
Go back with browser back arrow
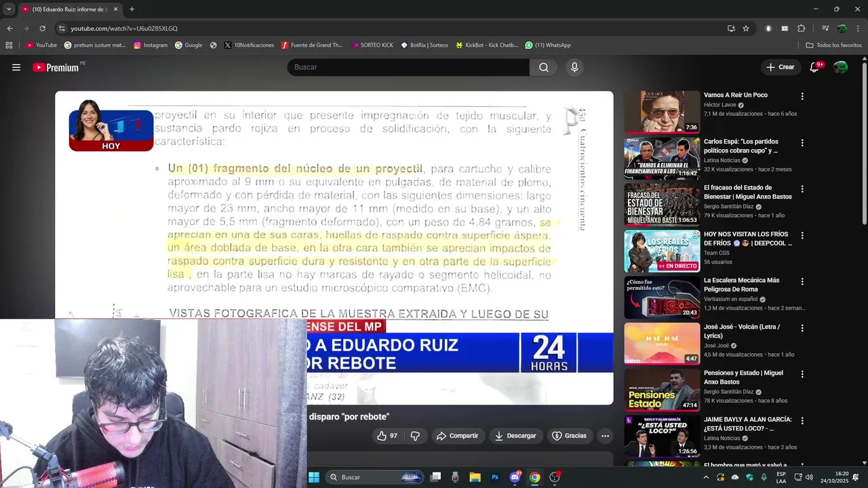(x=9, y=28)
